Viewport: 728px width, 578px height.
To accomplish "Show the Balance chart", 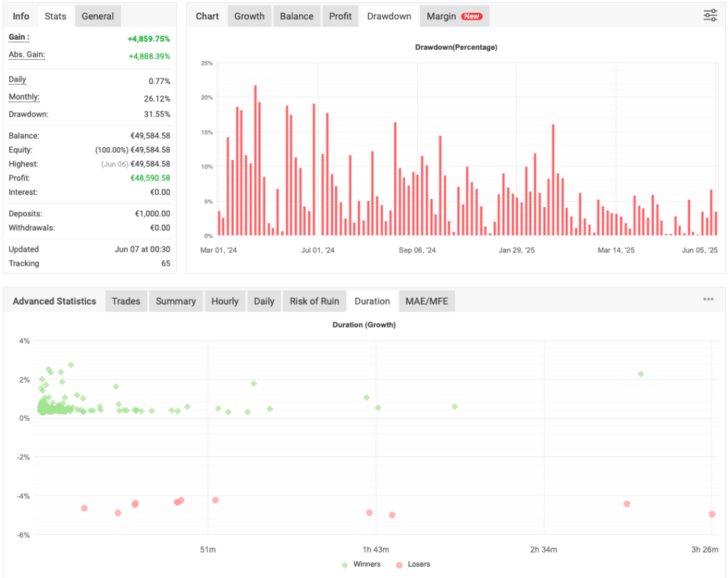I will 296,16.
